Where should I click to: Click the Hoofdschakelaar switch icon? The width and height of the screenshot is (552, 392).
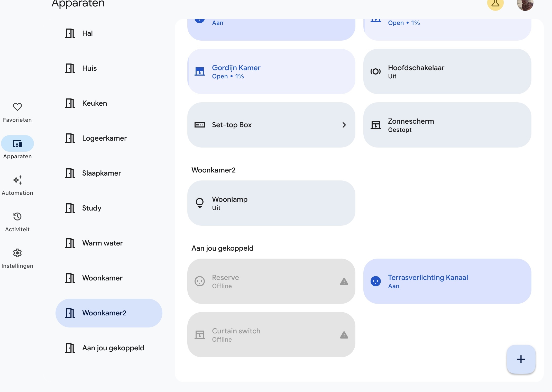[x=375, y=71]
